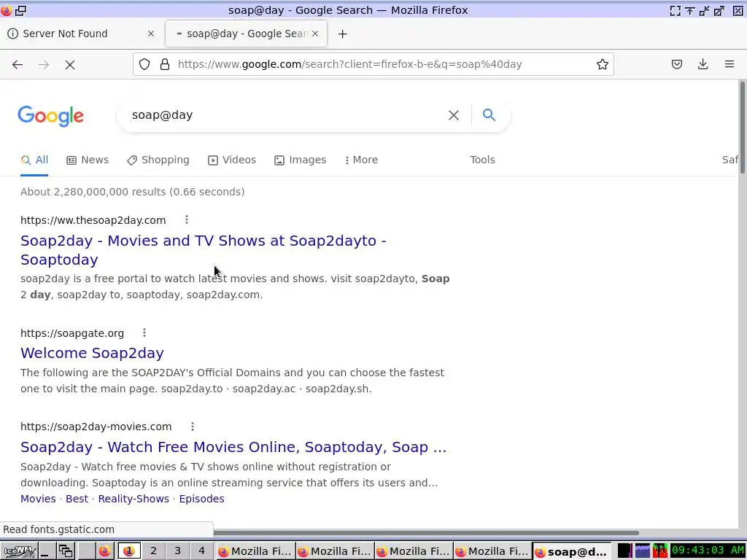This screenshot has width=747, height=560.
Task: Open the Best sitelink
Action: [x=77, y=499]
